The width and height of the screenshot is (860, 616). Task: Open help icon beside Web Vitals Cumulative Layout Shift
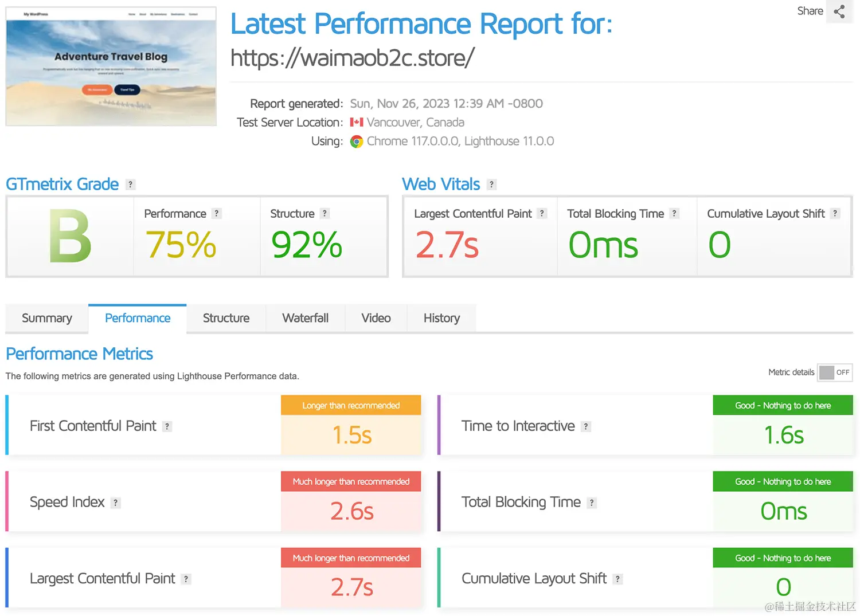point(835,213)
